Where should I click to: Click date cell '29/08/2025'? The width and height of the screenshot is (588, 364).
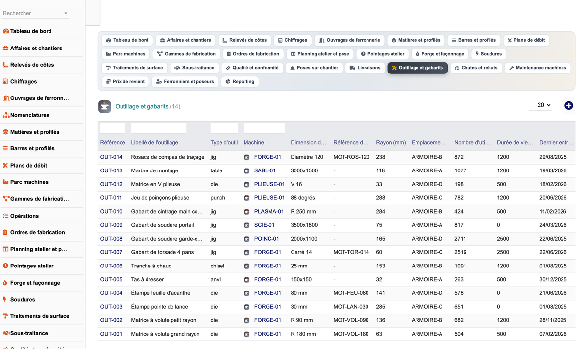(x=553, y=157)
